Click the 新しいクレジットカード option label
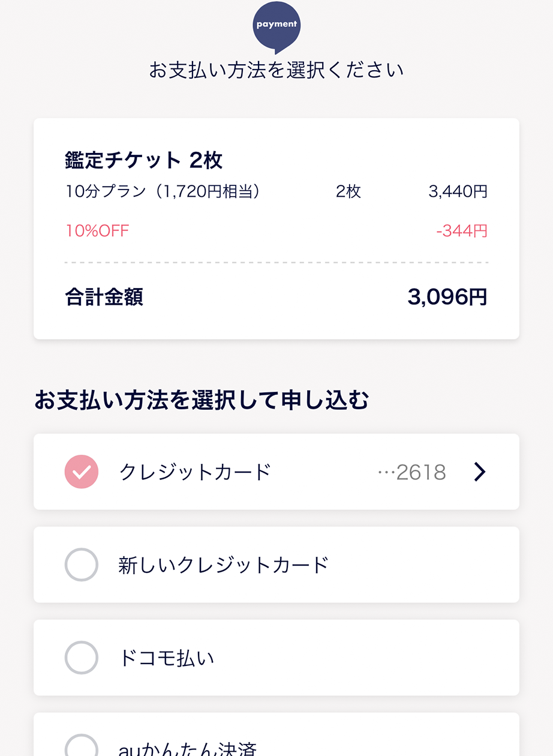The image size is (553, 756). tap(224, 565)
